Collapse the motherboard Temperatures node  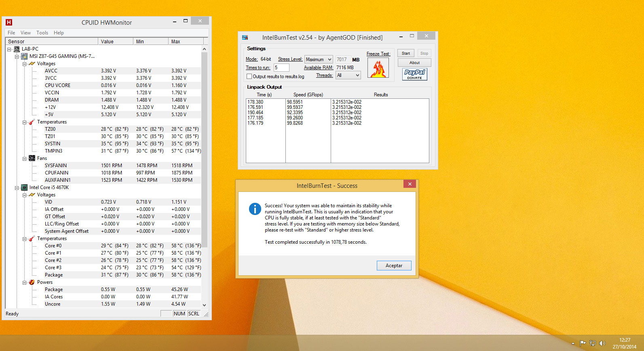click(x=25, y=122)
